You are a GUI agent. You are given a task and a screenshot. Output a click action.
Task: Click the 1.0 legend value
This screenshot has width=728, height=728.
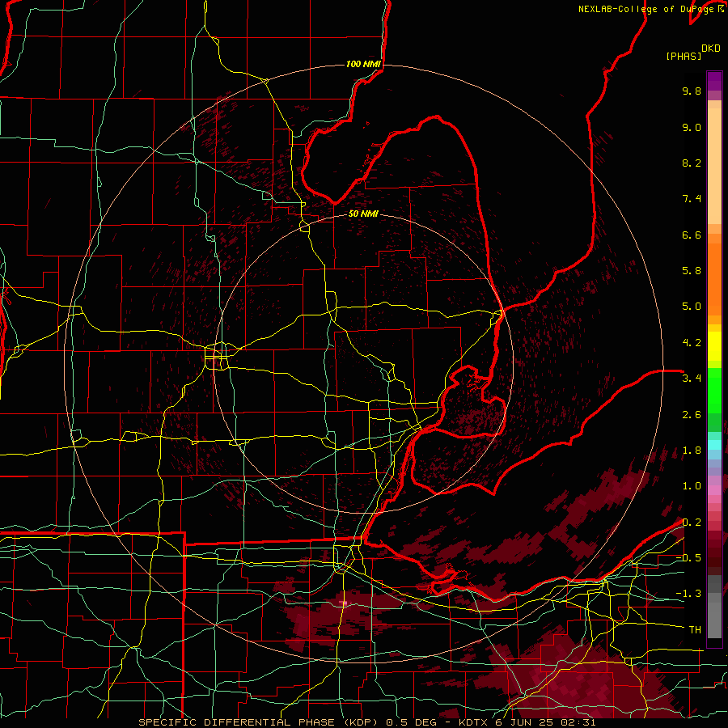pyautogui.click(x=692, y=486)
